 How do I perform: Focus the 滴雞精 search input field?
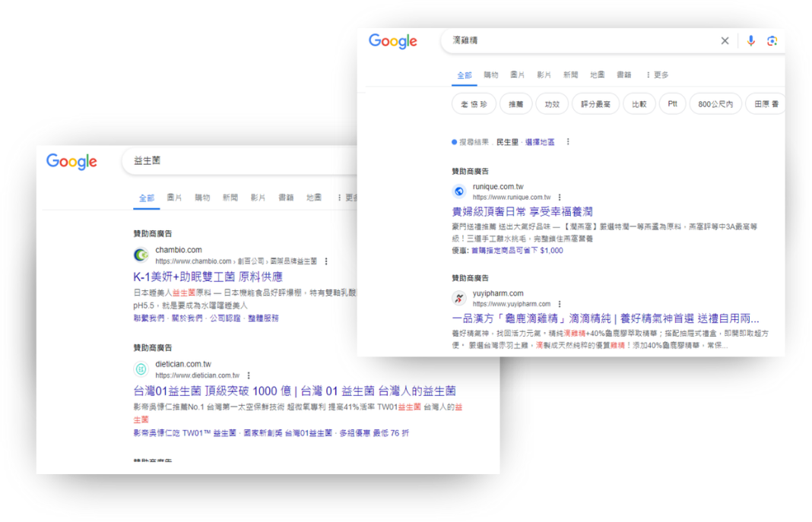pyautogui.click(x=580, y=41)
